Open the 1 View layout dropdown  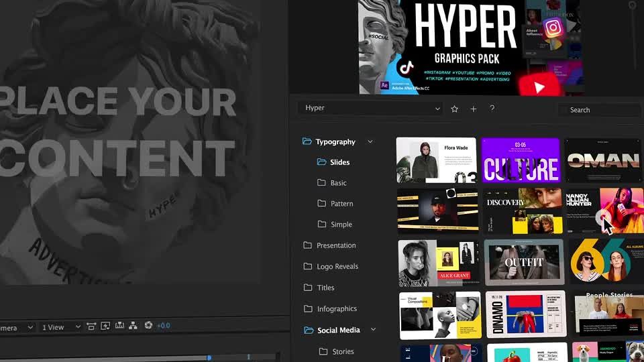tap(61, 327)
